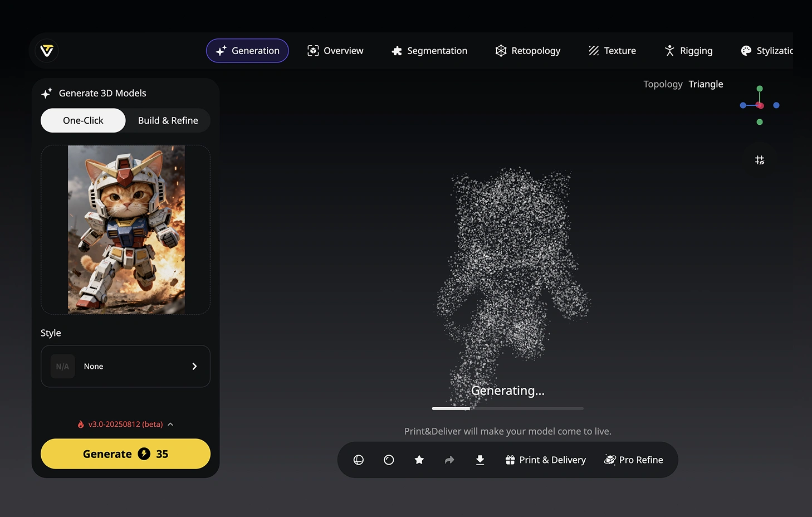Click the Gundam cat reference image thumbnail
812x517 pixels.
click(126, 230)
